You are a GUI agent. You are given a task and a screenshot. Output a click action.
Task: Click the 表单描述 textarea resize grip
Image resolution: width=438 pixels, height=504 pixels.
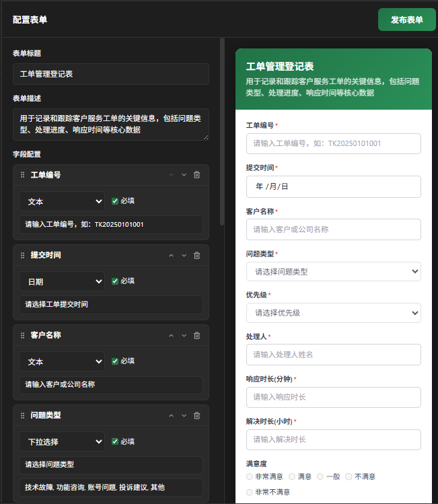(x=206, y=137)
